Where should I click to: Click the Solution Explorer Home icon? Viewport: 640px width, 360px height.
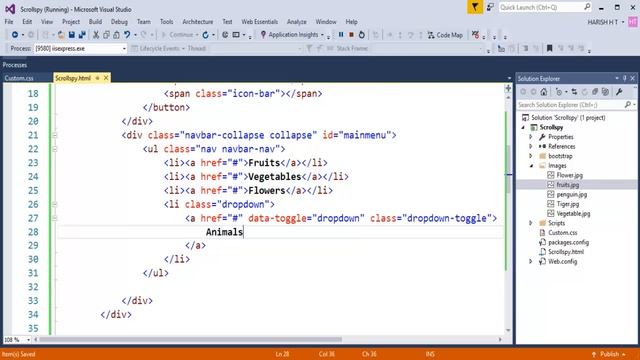coord(544,92)
